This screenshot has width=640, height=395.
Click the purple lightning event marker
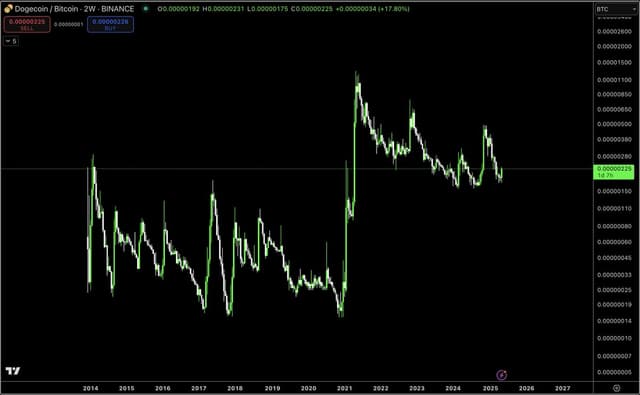502,375
